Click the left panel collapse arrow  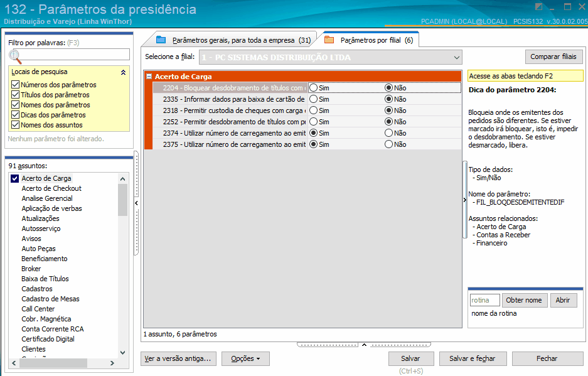tap(137, 203)
